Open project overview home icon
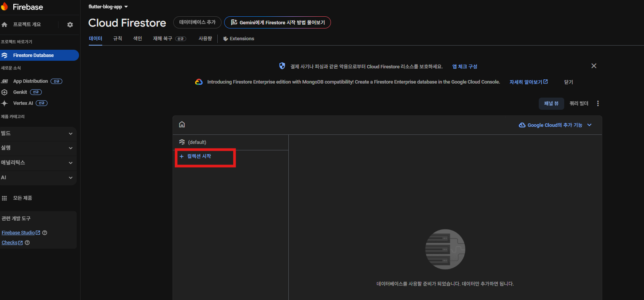Screen dimensions: 644x300 pos(5,25)
